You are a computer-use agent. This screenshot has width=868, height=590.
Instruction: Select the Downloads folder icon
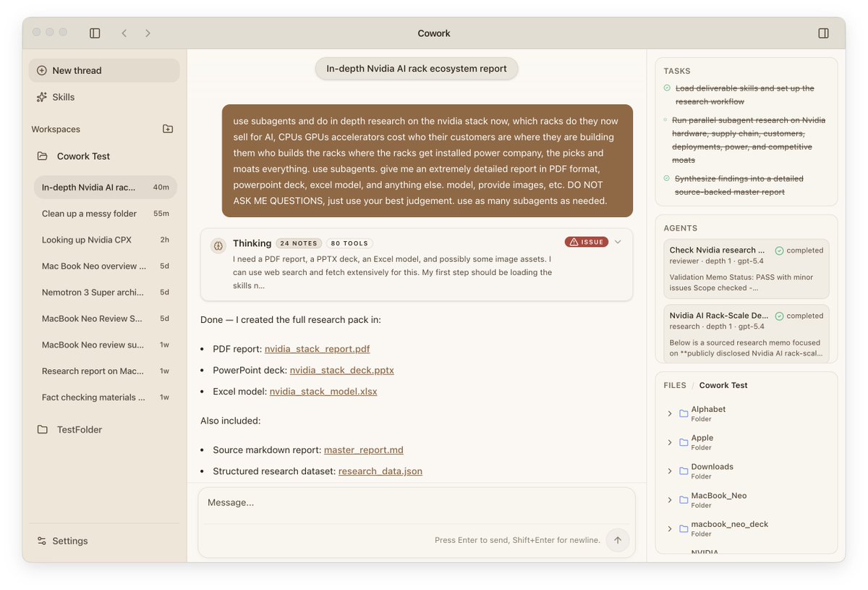[x=684, y=471]
